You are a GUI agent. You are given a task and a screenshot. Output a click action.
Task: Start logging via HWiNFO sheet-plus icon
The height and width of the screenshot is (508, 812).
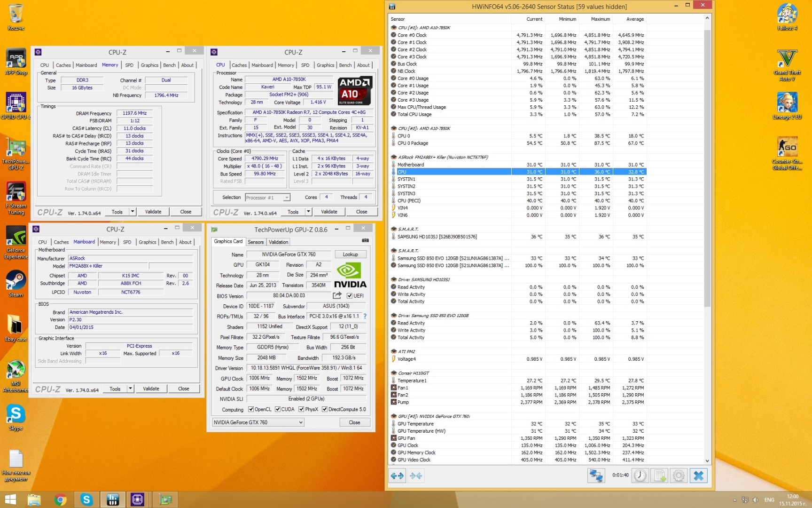point(659,476)
